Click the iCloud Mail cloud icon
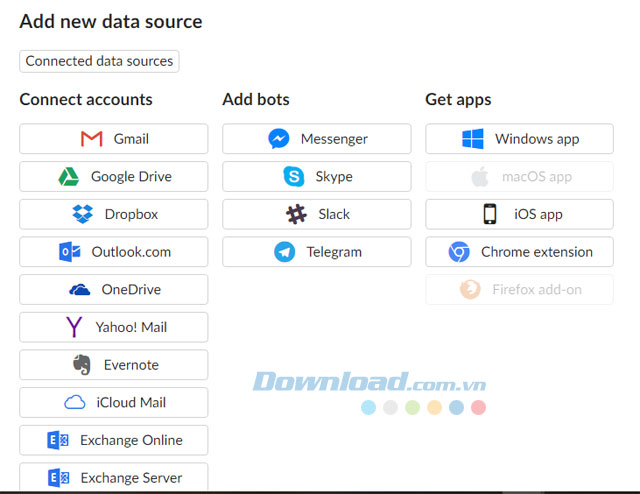640x494 pixels. (x=75, y=402)
